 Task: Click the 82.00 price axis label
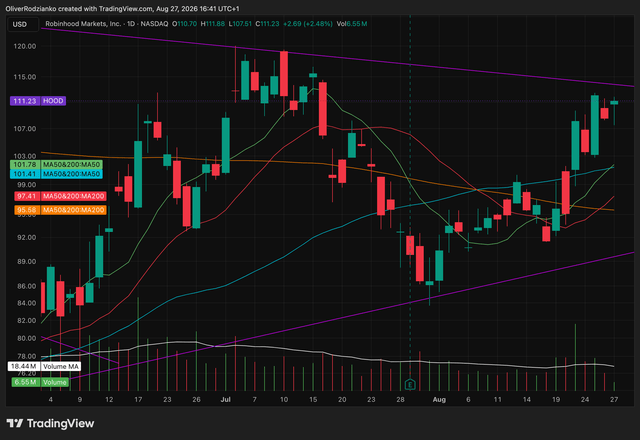pyautogui.click(x=25, y=321)
